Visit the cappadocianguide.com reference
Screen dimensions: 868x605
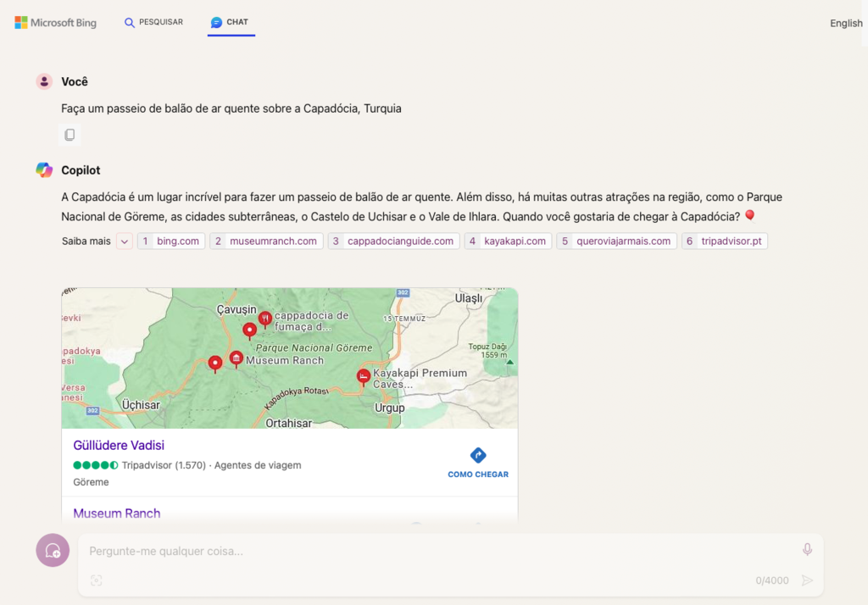tap(393, 241)
